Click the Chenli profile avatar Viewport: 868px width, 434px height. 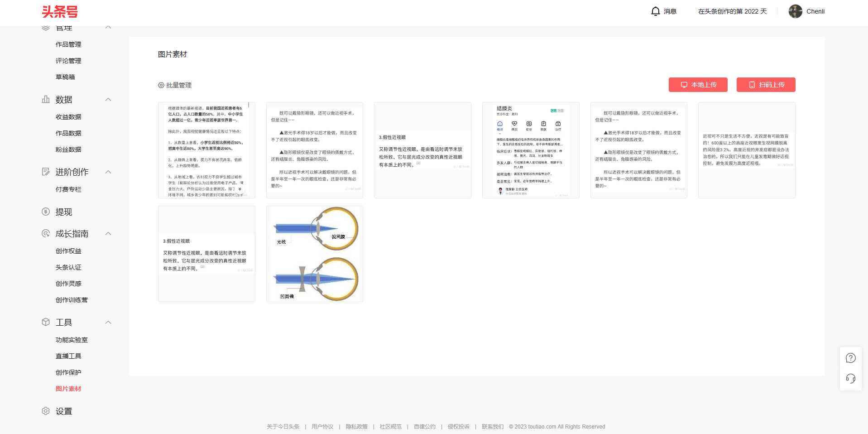pyautogui.click(x=795, y=11)
